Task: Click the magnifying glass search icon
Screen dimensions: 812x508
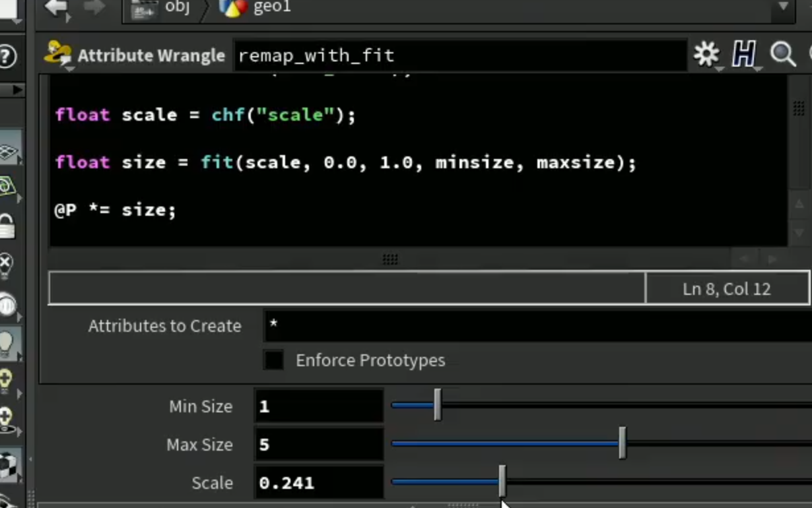Action: (782, 55)
